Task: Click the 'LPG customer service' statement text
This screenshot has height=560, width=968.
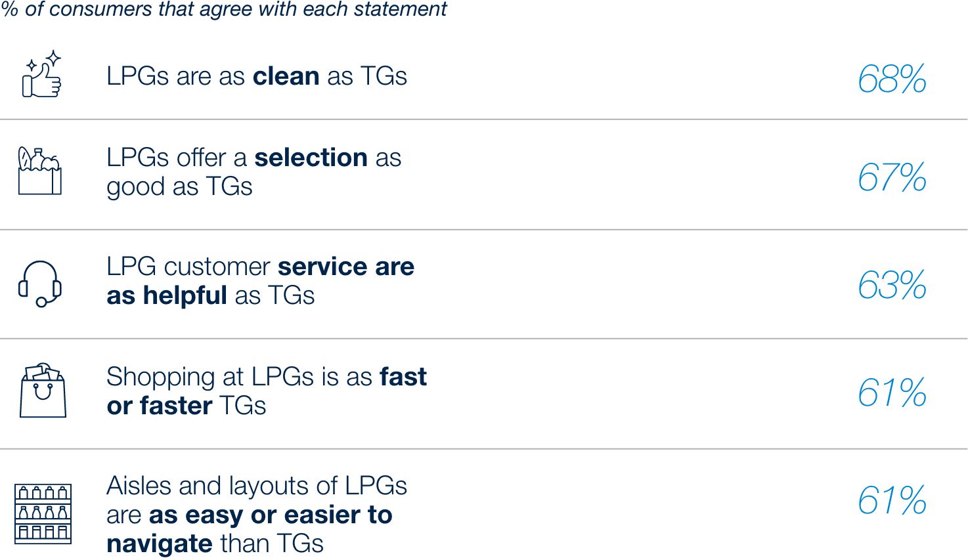Action: point(260,281)
